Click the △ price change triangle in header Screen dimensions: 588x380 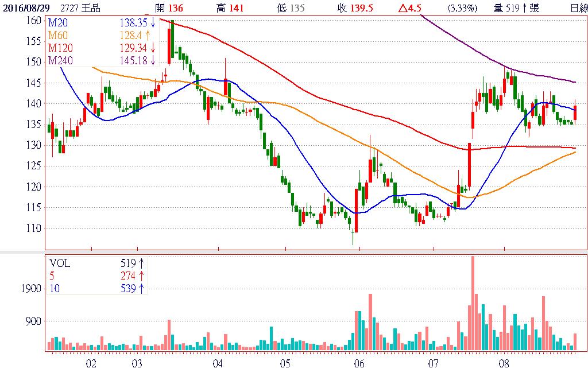point(403,8)
